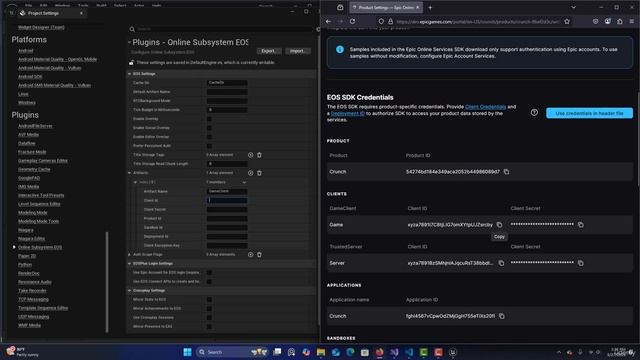Toggle the Enable Editor Overlay checkbox
Image resolution: width=640 pixels, height=360 pixels.
[209, 137]
